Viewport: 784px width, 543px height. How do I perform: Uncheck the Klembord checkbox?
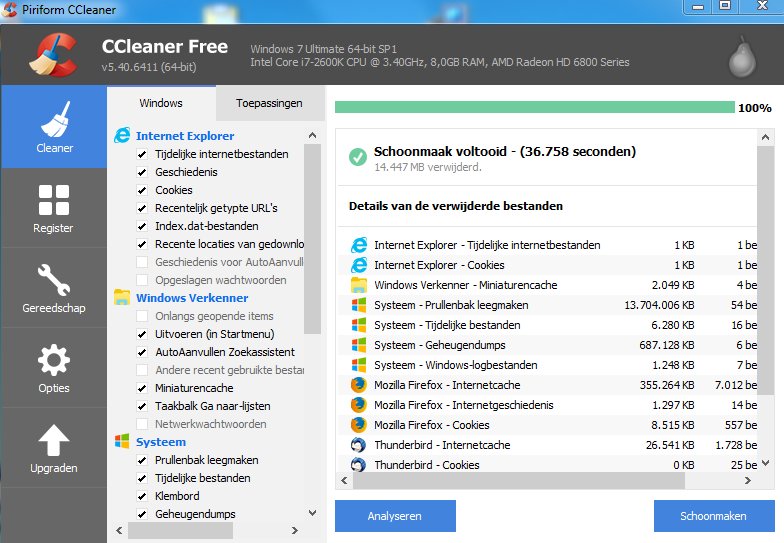coord(142,496)
